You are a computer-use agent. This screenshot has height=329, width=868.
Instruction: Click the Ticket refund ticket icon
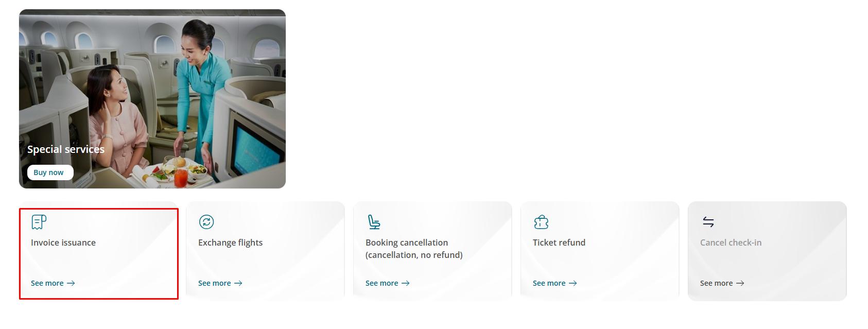(541, 222)
